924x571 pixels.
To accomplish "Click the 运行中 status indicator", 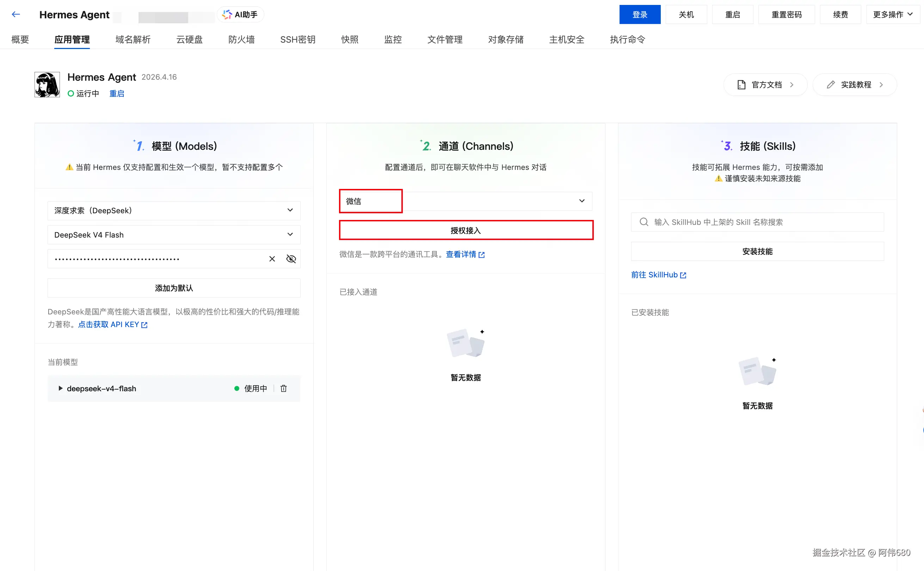I will click(84, 93).
